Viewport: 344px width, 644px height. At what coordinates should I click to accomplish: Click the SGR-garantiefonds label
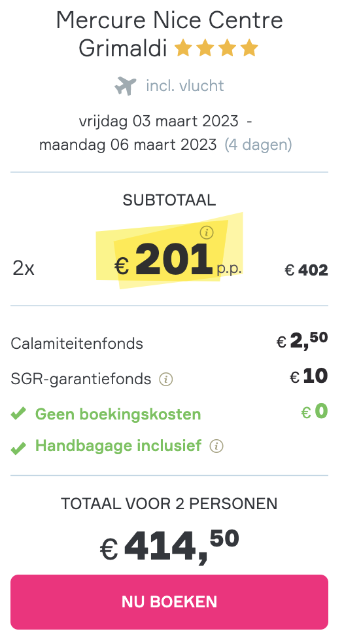click(81, 379)
